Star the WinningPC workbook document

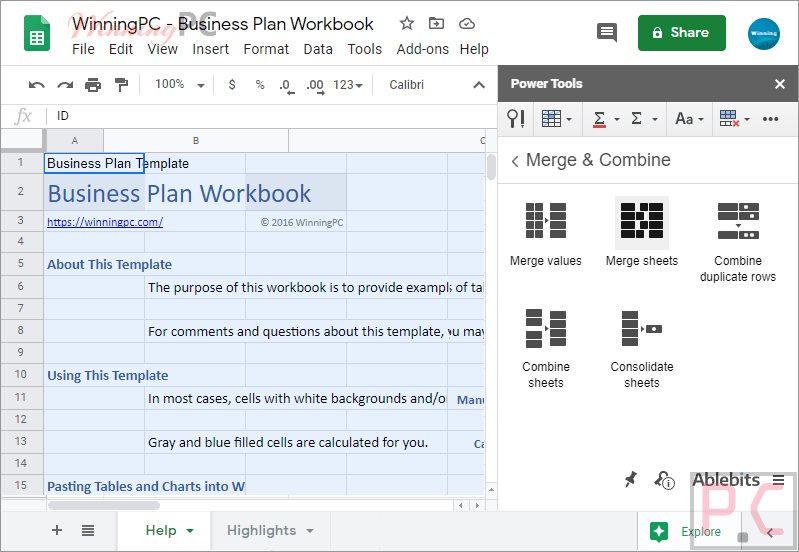406,23
